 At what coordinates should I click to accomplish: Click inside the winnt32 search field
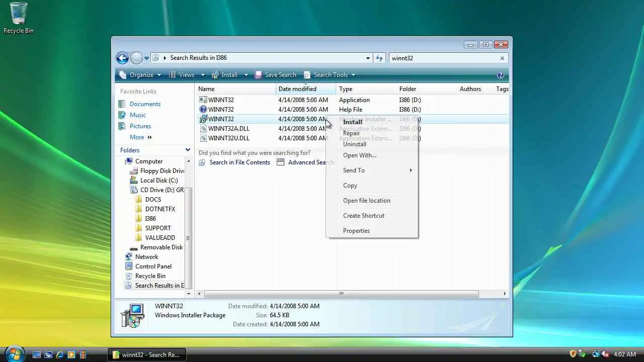[443, 58]
